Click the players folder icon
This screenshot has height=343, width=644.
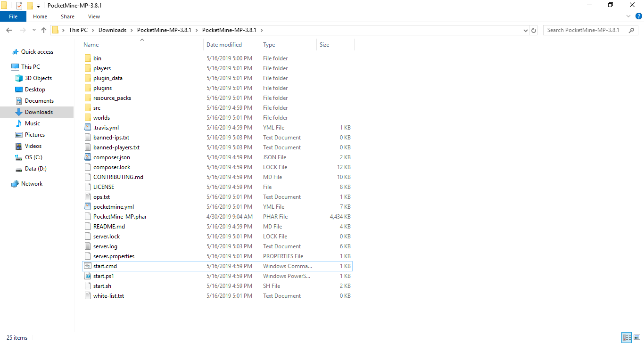[x=87, y=68]
